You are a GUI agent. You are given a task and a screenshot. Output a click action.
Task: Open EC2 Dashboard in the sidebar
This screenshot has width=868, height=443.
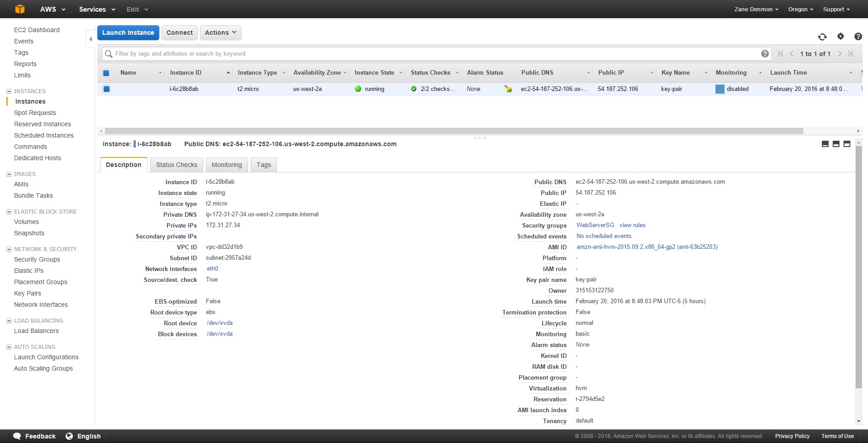37,30
